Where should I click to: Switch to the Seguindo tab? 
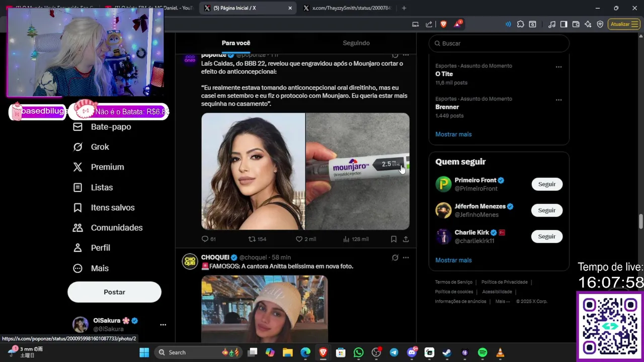point(356,43)
